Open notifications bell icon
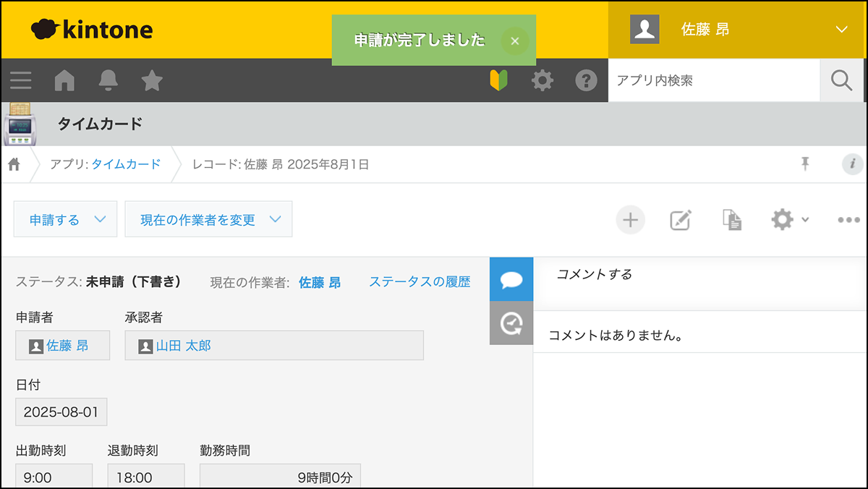Screen dimensions: 868x489 pos(109,80)
